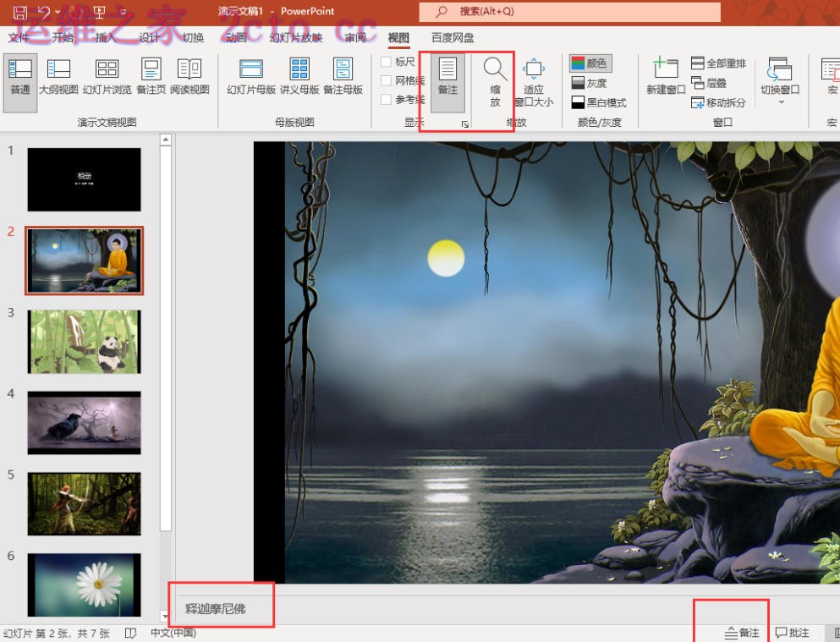Open Notes Page view (备注页)

[151, 77]
